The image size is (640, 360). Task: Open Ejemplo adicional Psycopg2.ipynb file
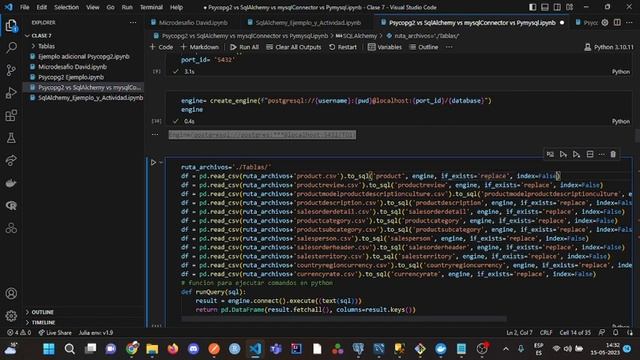pos(84,56)
